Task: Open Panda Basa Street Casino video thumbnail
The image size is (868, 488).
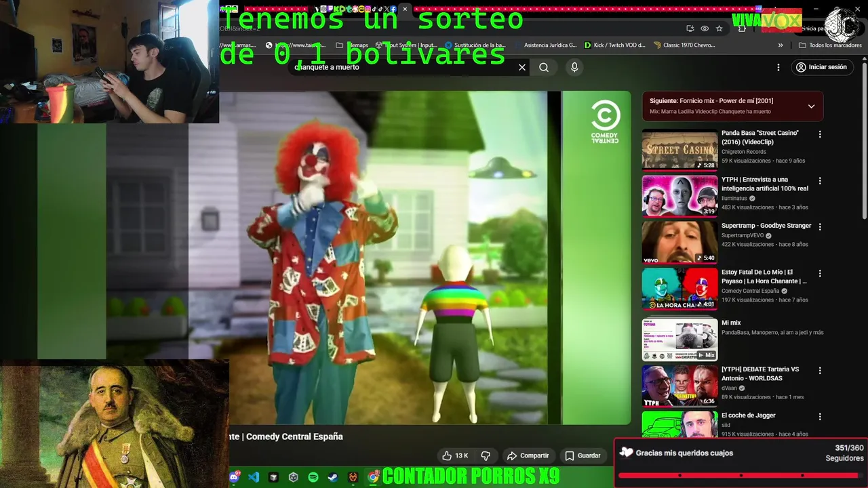Action: (679, 150)
